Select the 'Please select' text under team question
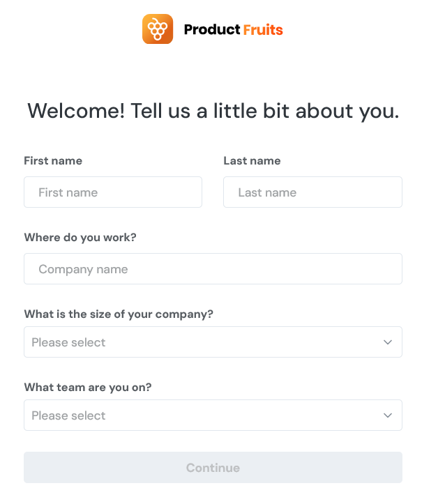Screen dimensions: 445x504 [x=68, y=415]
